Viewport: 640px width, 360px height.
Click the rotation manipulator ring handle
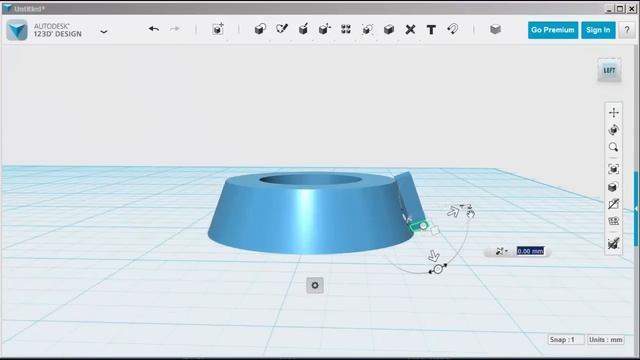(x=438, y=269)
